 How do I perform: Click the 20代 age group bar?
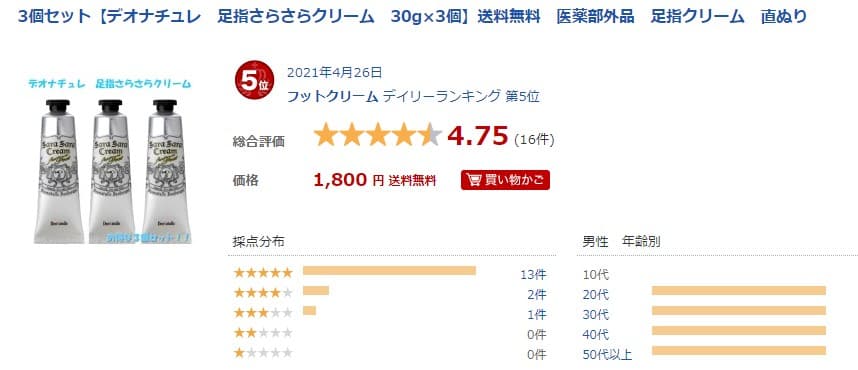pyautogui.click(x=738, y=290)
